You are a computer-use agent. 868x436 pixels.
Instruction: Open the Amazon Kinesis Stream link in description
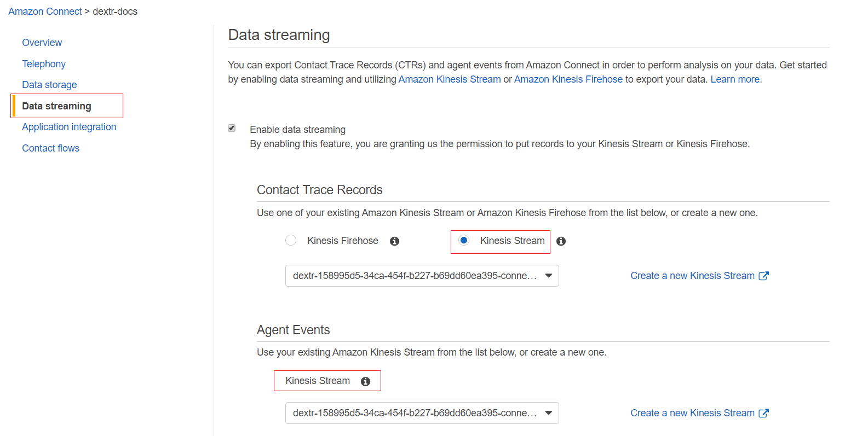click(x=450, y=79)
